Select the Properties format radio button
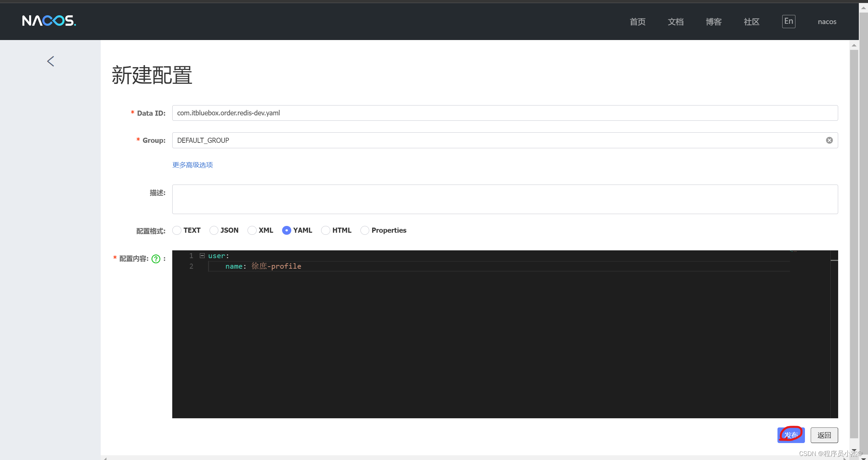Image resolution: width=868 pixels, height=460 pixels. [365, 230]
